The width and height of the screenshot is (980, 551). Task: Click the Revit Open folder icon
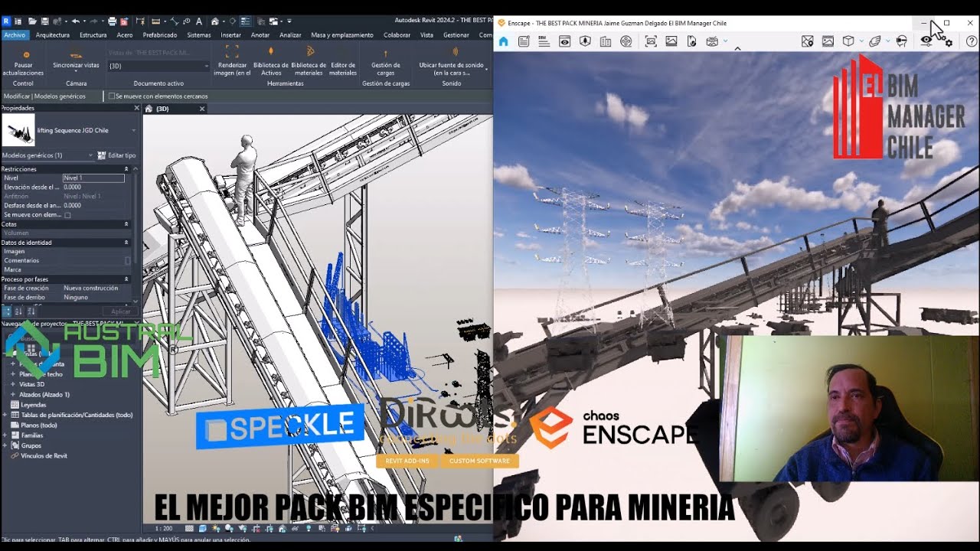(x=32, y=21)
